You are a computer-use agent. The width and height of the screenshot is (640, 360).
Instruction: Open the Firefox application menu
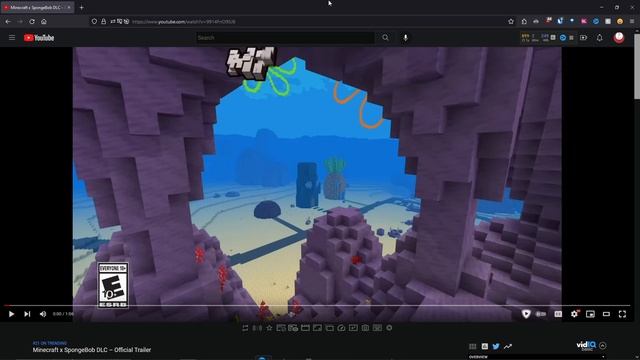pos(632,21)
